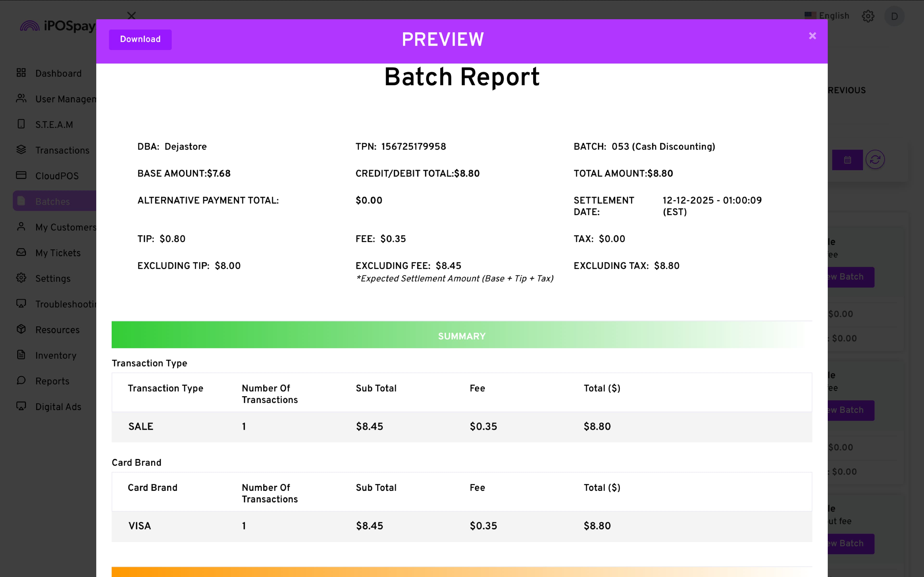Click the refresh circular arrows icon
Viewport: 924px width, 577px height.
coord(875,159)
